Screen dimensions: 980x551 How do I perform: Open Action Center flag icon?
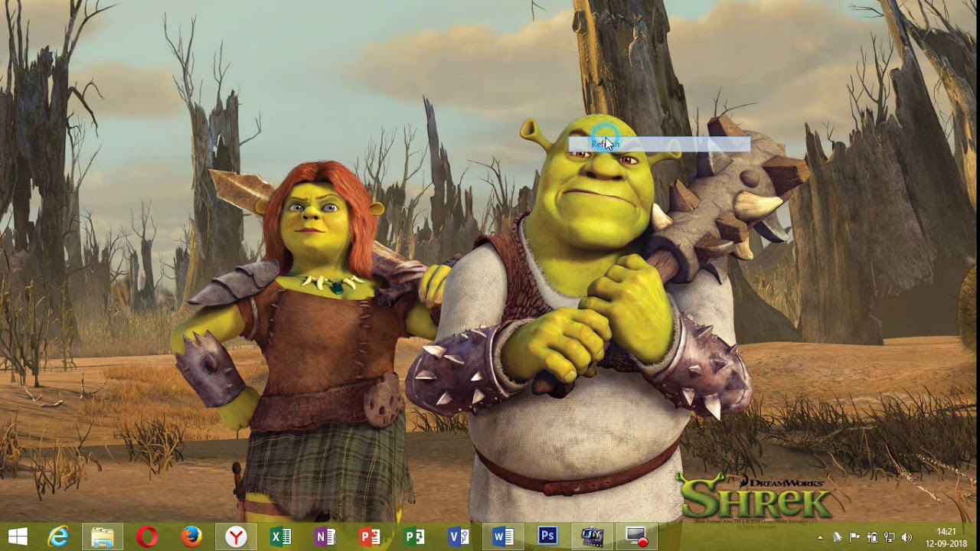coord(854,537)
